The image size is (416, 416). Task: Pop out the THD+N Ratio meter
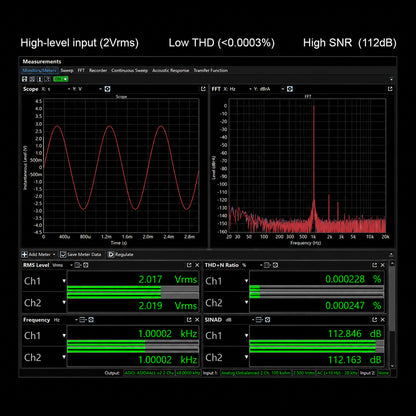click(x=374, y=265)
